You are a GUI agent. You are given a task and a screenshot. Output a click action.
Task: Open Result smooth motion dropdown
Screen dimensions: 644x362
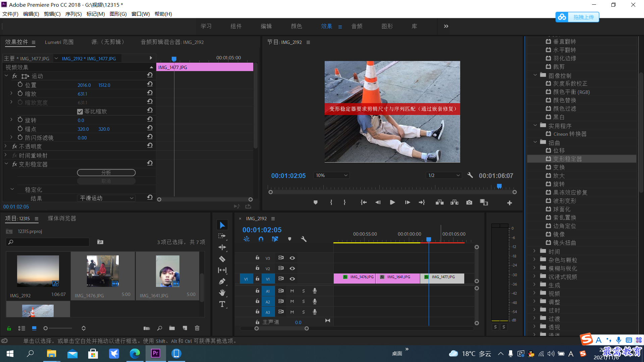(106, 198)
